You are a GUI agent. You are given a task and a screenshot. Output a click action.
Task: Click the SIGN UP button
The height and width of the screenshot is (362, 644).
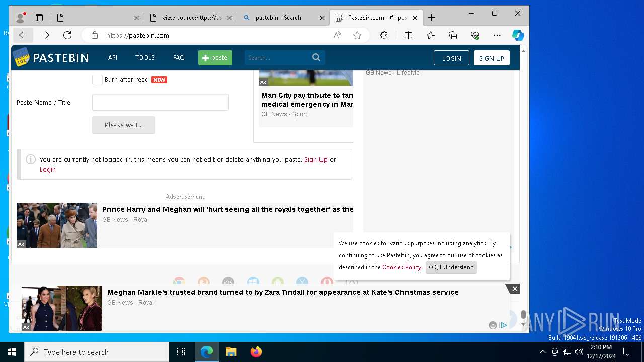[492, 58]
